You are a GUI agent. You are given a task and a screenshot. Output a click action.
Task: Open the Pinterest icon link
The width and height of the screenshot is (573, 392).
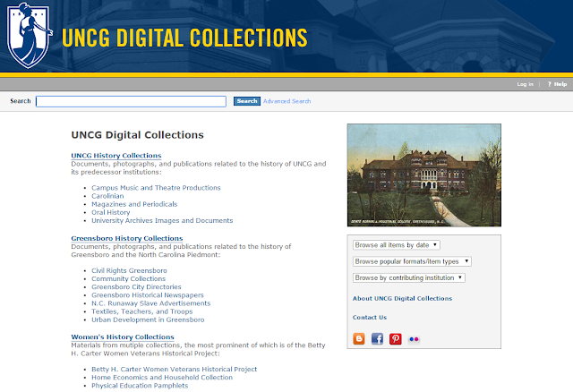click(396, 338)
